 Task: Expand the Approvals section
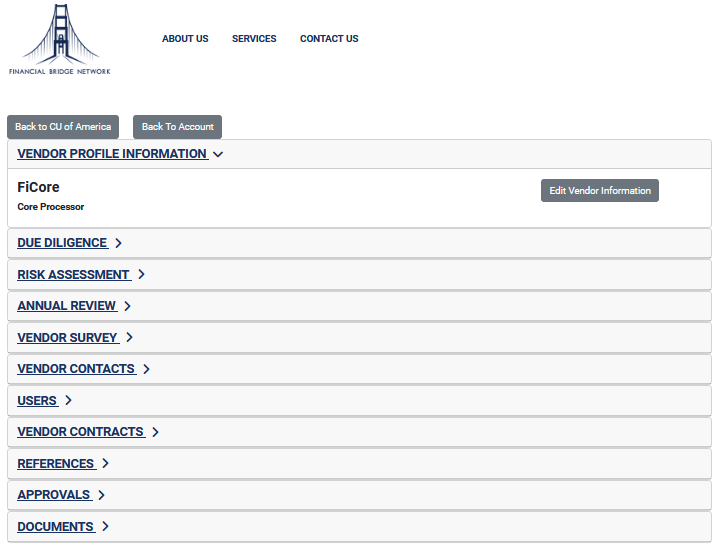click(55, 495)
